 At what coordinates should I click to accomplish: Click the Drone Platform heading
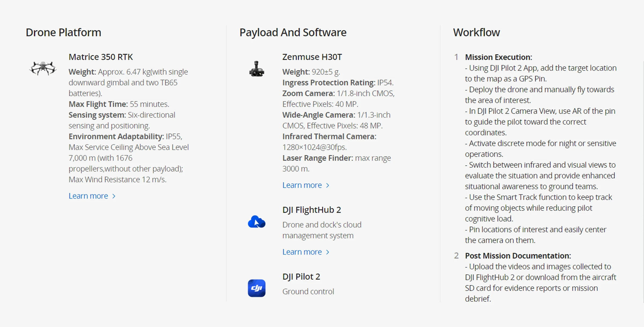point(63,33)
